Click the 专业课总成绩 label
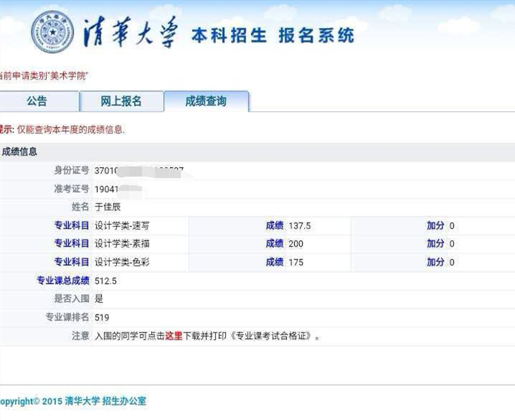The width and height of the screenshot is (515, 420). [63, 280]
